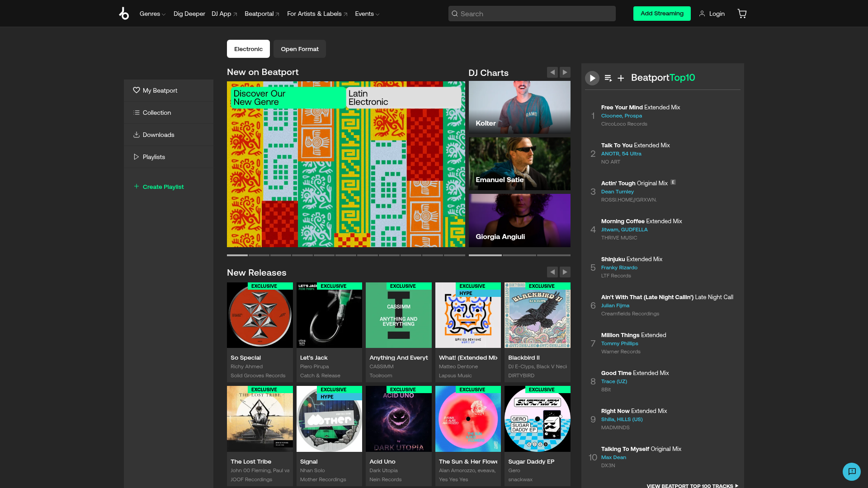The width and height of the screenshot is (868, 488).
Task: Click the Beatport logo
Action: [x=124, y=13]
